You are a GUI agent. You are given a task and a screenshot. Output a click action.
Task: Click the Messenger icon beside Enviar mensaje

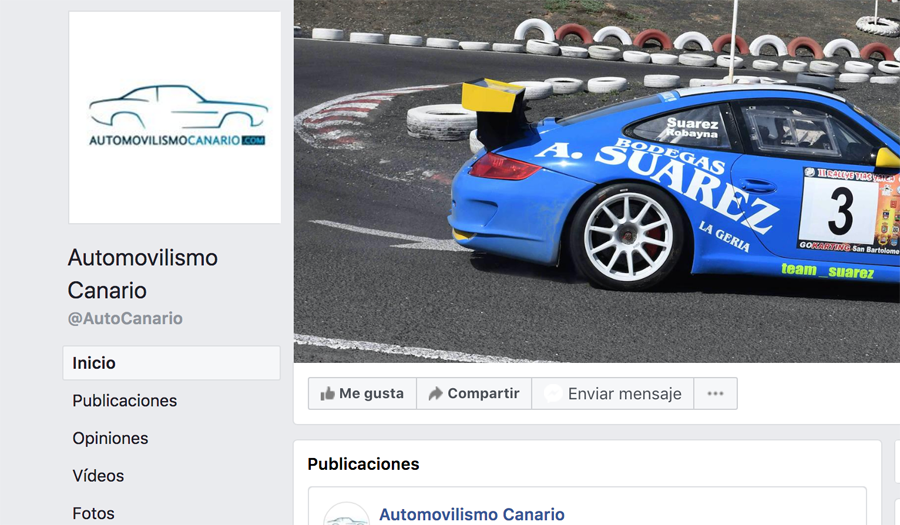553,394
